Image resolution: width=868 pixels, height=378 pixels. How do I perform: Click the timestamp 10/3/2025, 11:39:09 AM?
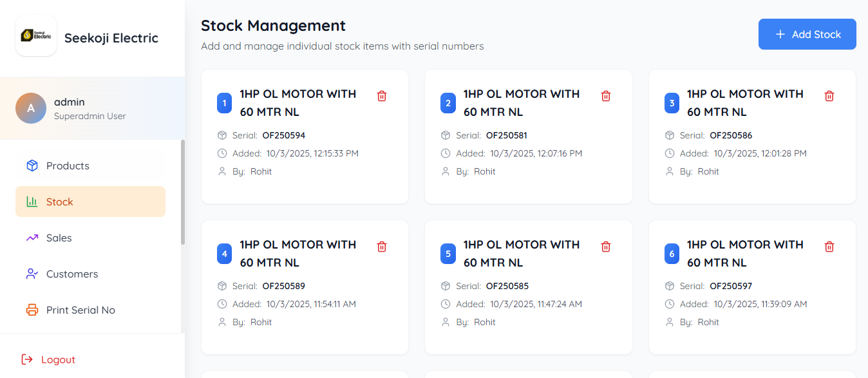point(760,304)
